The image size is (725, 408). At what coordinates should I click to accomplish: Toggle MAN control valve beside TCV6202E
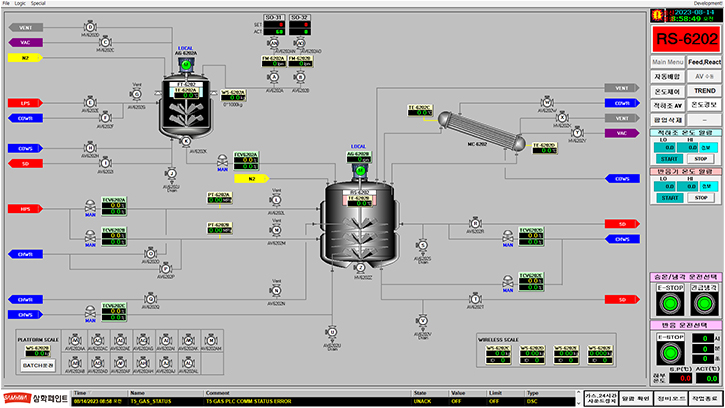(508, 282)
